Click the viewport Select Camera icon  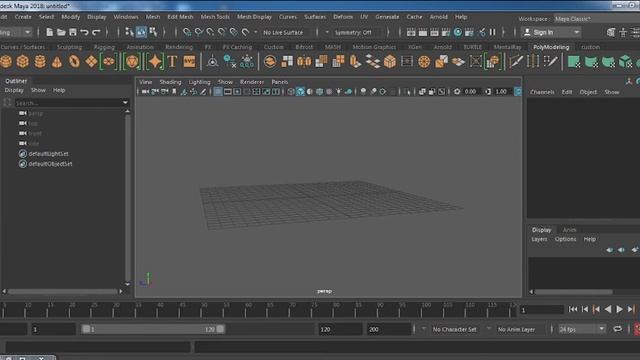point(145,92)
